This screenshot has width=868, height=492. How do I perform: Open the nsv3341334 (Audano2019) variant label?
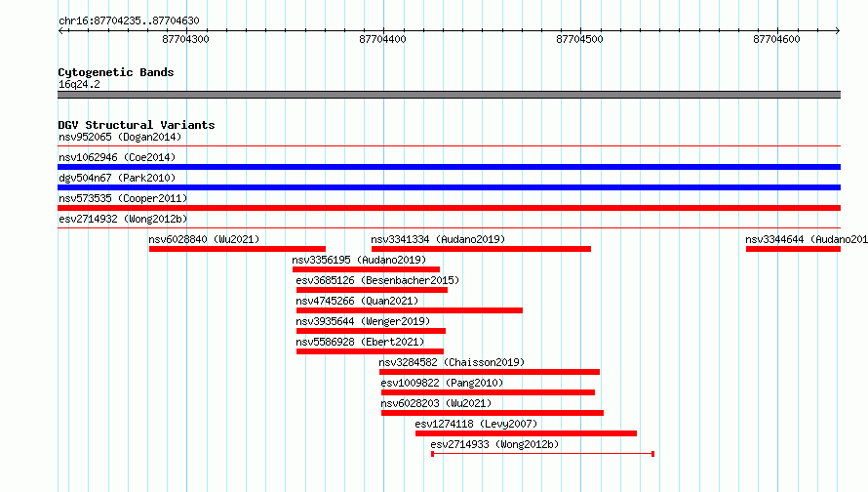[x=438, y=239]
